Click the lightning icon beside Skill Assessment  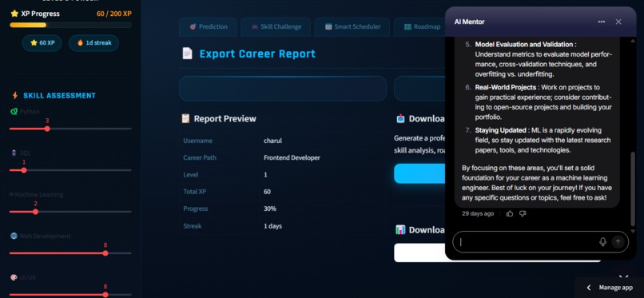(15, 96)
